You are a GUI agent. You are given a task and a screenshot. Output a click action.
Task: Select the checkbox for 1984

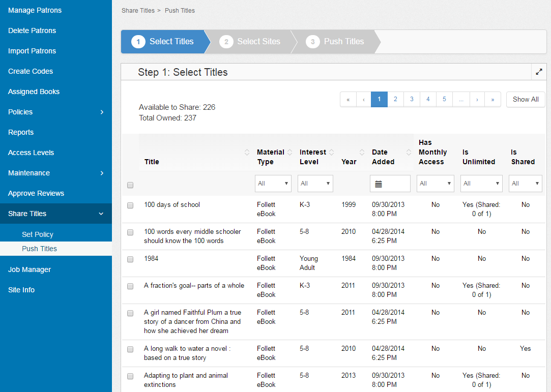click(x=130, y=259)
